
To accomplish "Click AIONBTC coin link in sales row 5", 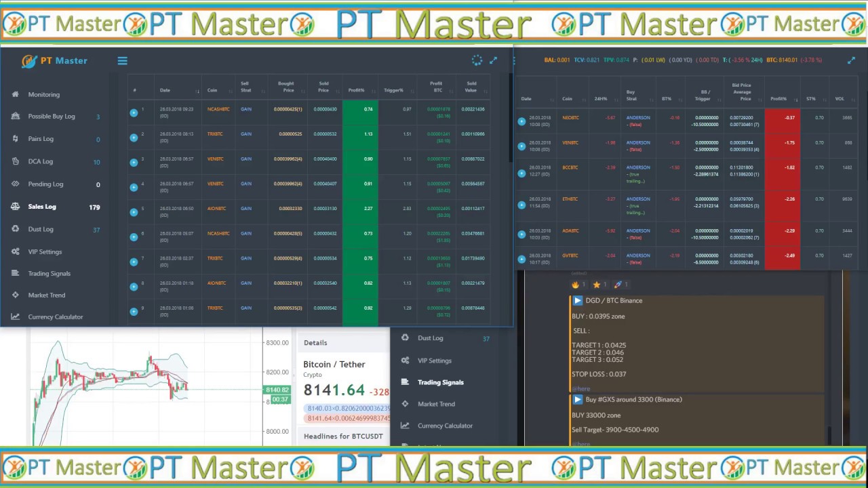I will point(217,209).
